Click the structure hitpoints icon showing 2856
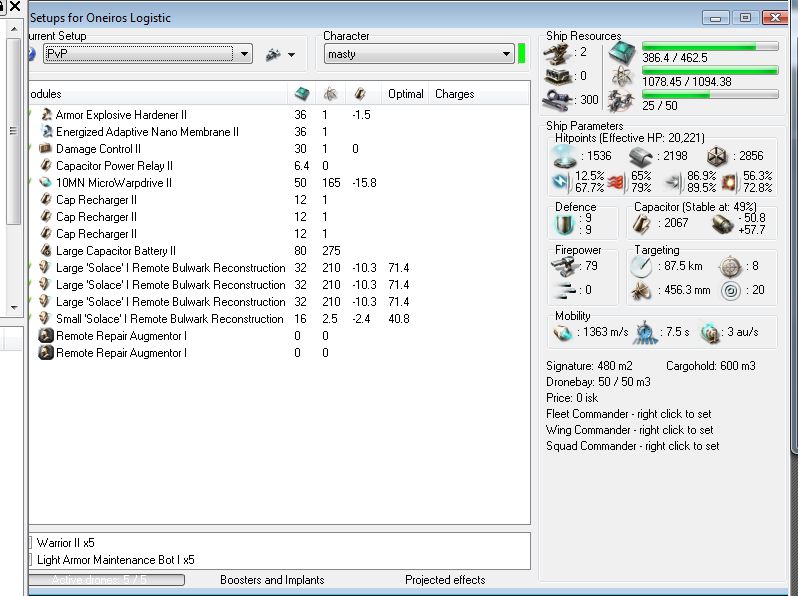This screenshot has width=800, height=596. click(717, 156)
